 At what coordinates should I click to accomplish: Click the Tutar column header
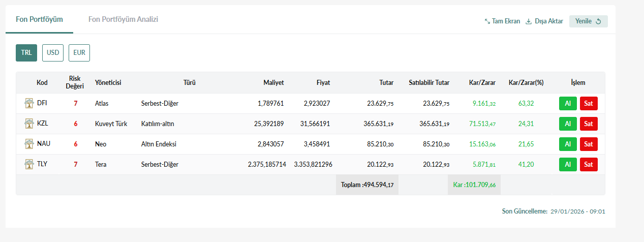tap(386, 83)
